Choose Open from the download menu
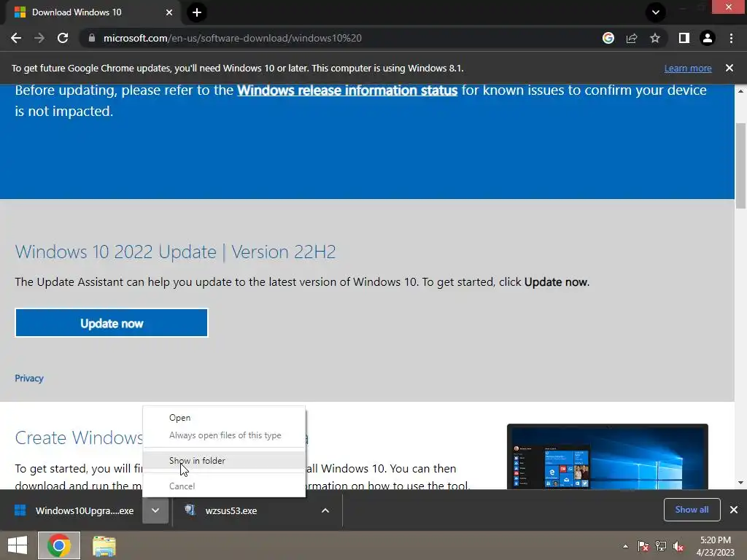 tap(224, 418)
